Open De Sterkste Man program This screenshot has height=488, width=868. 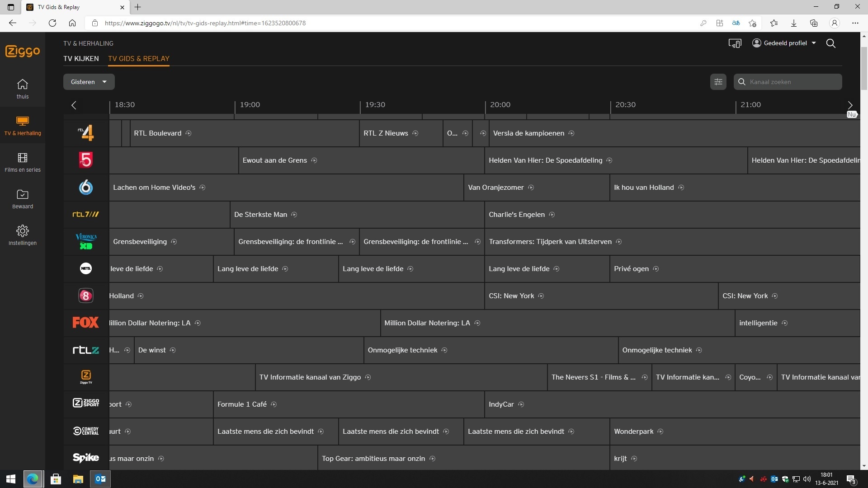357,215
